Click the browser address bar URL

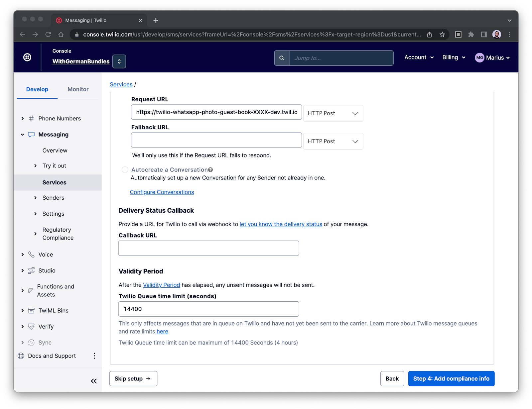[x=252, y=35]
